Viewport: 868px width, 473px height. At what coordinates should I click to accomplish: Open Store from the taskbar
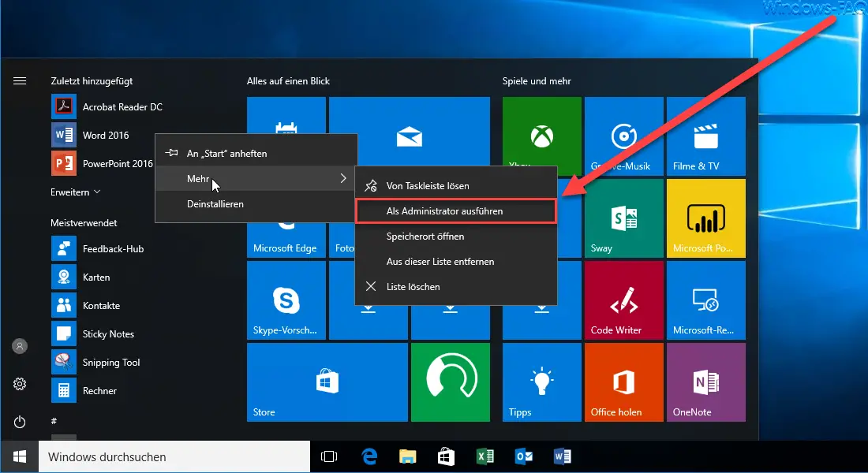[x=446, y=457]
